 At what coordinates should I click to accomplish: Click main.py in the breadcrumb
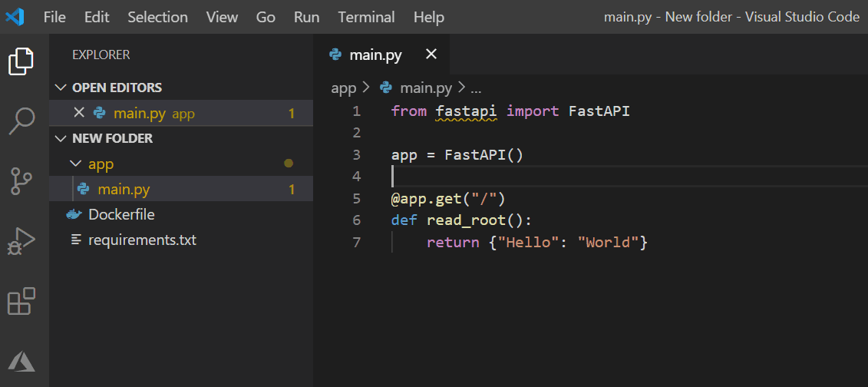pyautogui.click(x=426, y=88)
